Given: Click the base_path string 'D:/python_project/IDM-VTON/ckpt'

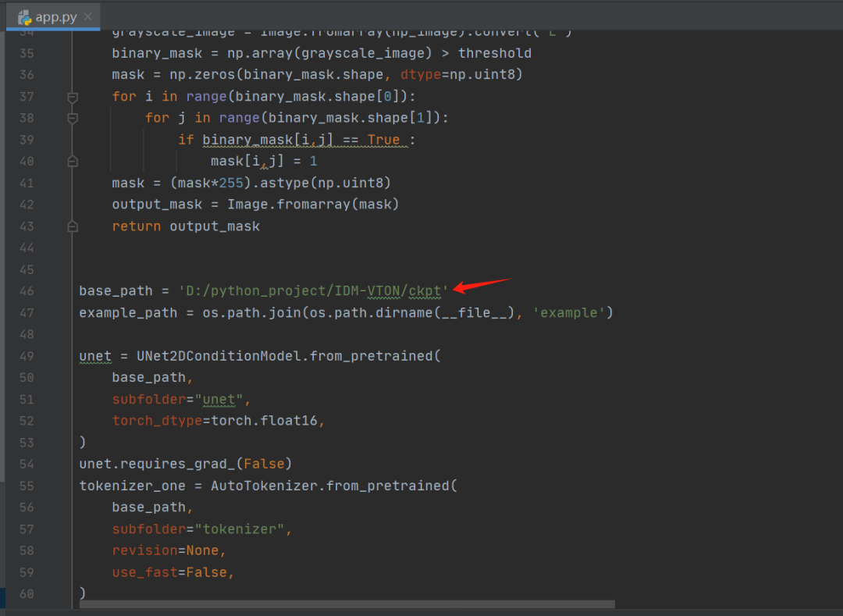Looking at the screenshot, I should click(x=314, y=290).
